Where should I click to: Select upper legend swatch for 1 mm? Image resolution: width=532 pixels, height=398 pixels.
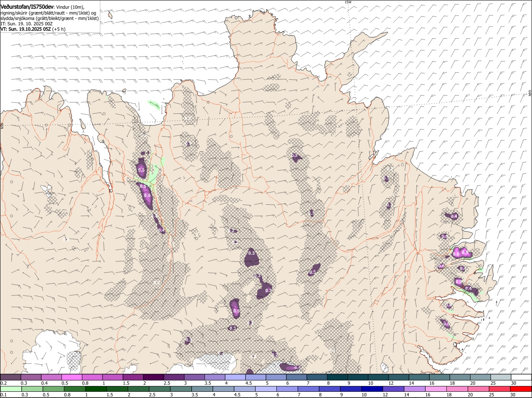pyautogui.click(x=112, y=377)
